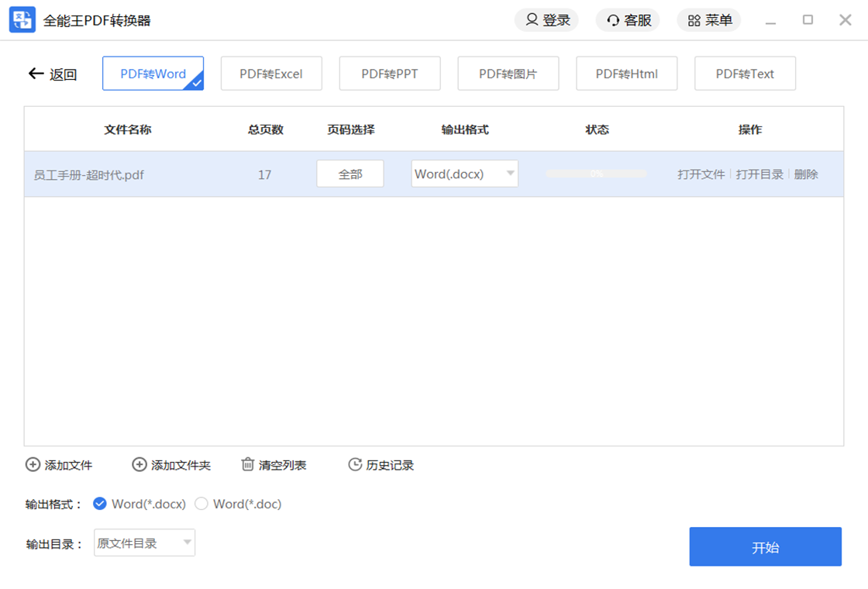Click the 0% conversion progress bar

(596, 174)
